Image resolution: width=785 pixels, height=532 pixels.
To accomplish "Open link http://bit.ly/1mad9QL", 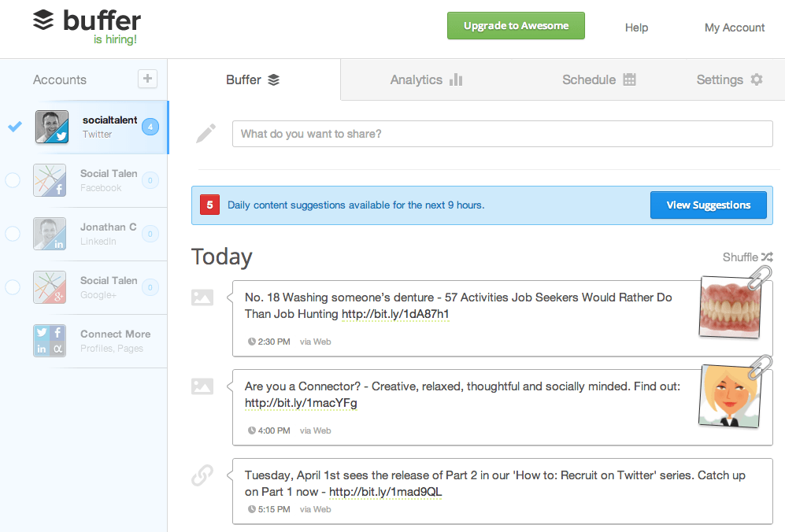I will pos(386,492).
